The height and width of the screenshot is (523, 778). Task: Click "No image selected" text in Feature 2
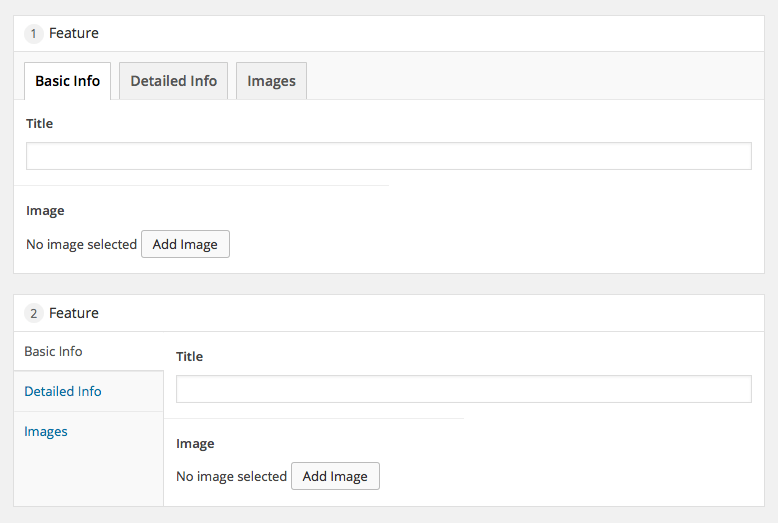(231, 477)
